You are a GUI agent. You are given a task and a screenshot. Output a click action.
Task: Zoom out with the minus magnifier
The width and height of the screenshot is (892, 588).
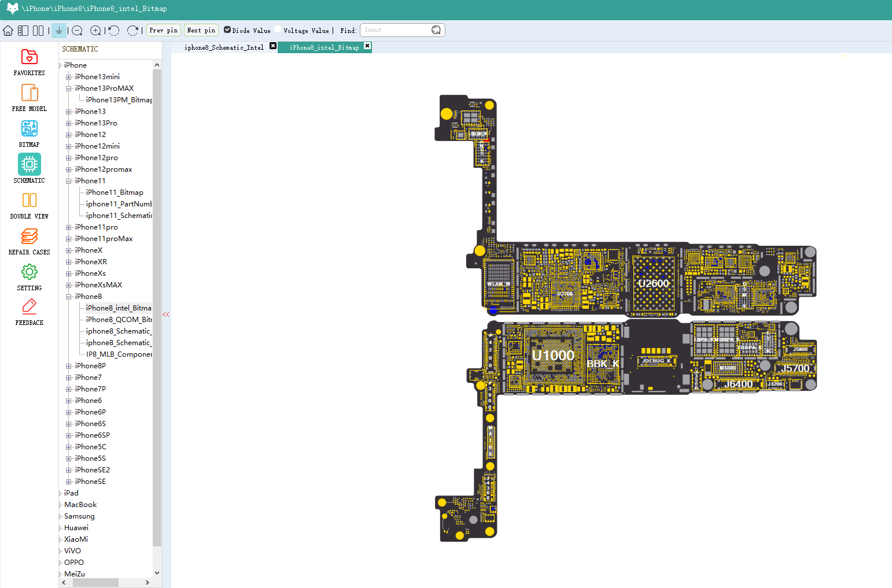(x=78, y=31)
